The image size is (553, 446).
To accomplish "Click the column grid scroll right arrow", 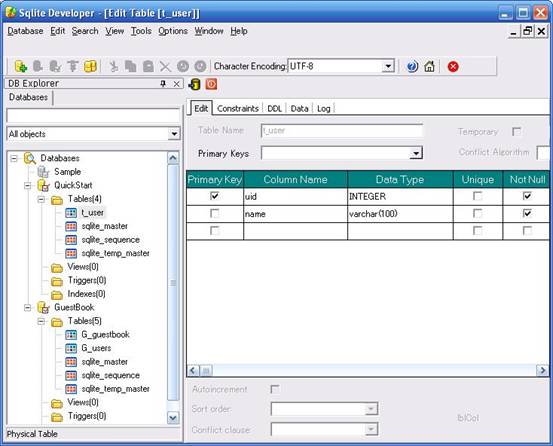I will (x=542, y=370).
